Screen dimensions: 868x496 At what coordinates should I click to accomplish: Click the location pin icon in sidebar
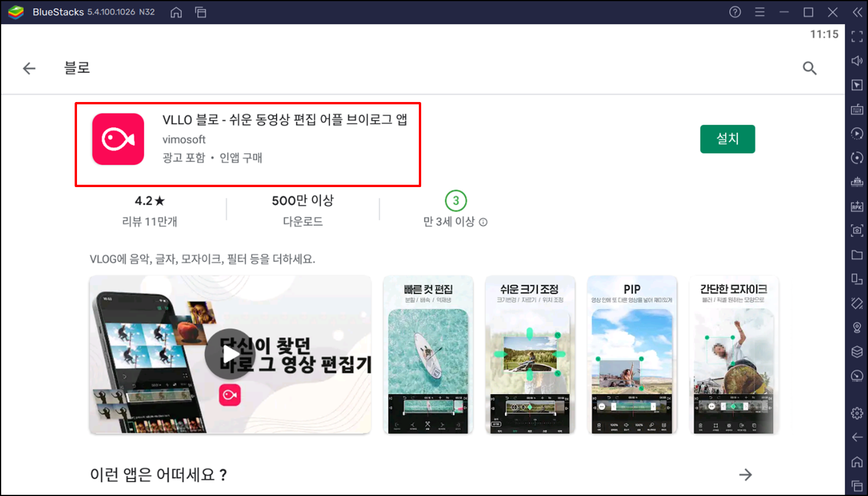pyautogui.click(x=857, y=328)
